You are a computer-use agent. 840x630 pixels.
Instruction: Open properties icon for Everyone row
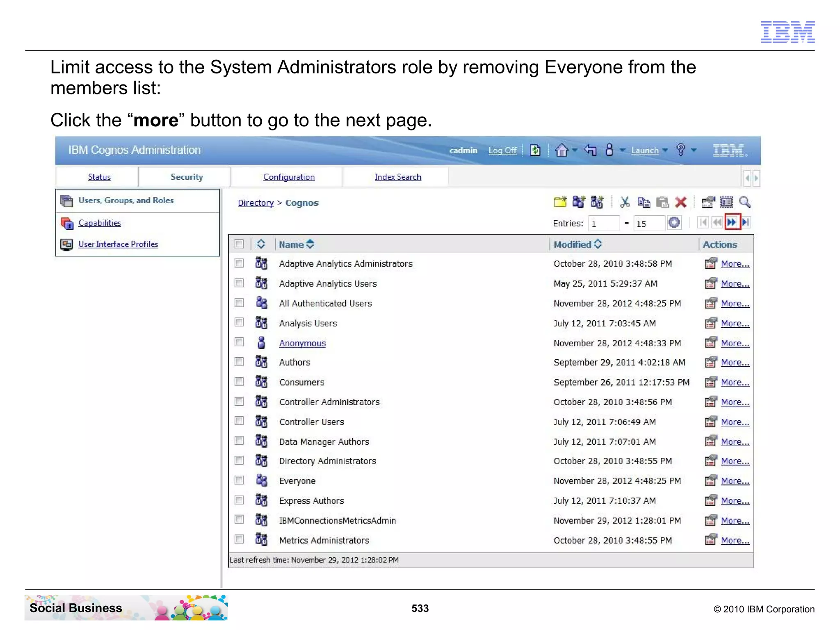click(711, 480)
